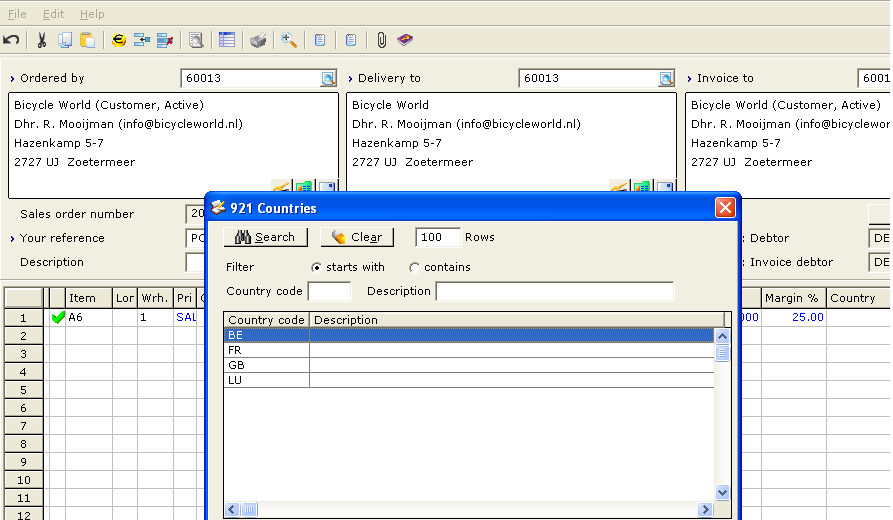Select the 'starts with' filter option

point(317,267)
